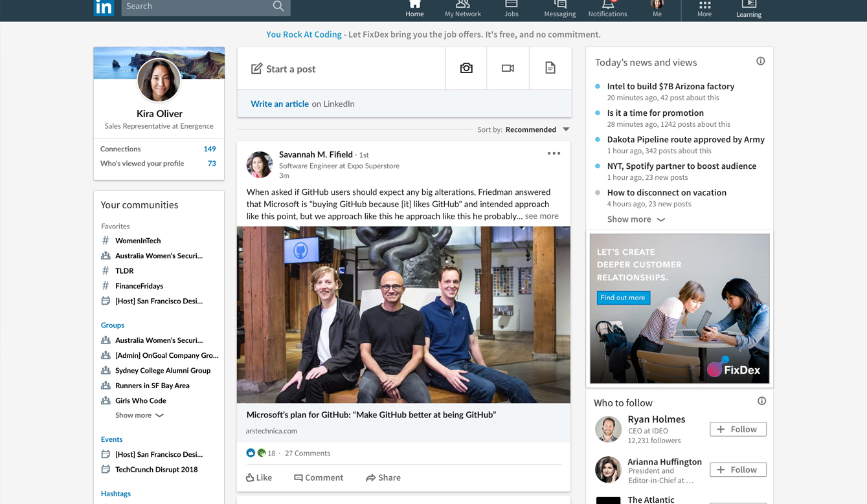Click event icon beside [Host] San Francisco Desi... in Favorites
867x504 pixels.
[106, 301]
